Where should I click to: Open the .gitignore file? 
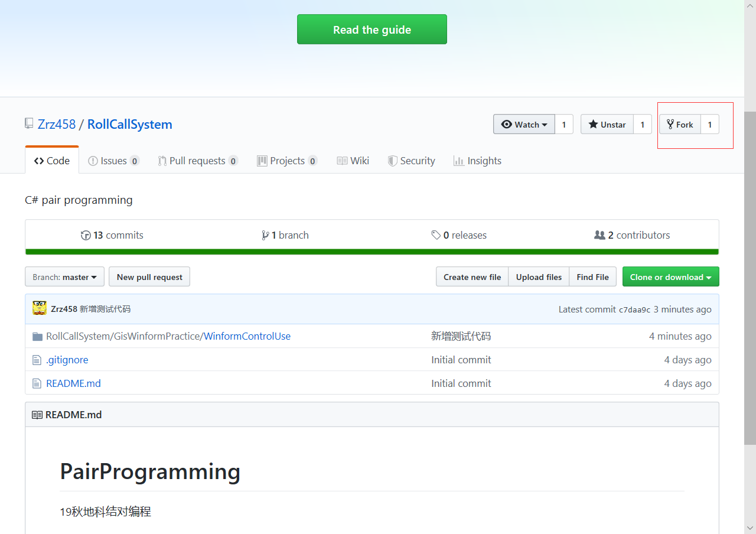click(67, 360)
